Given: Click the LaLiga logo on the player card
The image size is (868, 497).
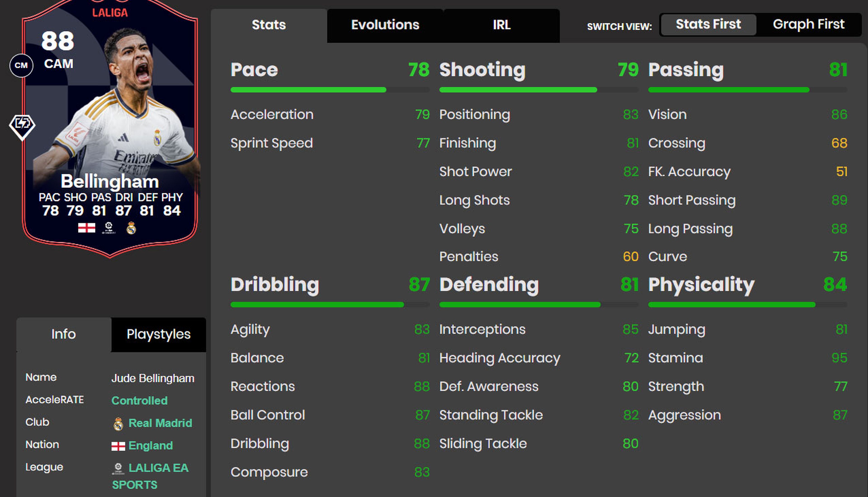Looking at the screenshot, I should (108, 229).
